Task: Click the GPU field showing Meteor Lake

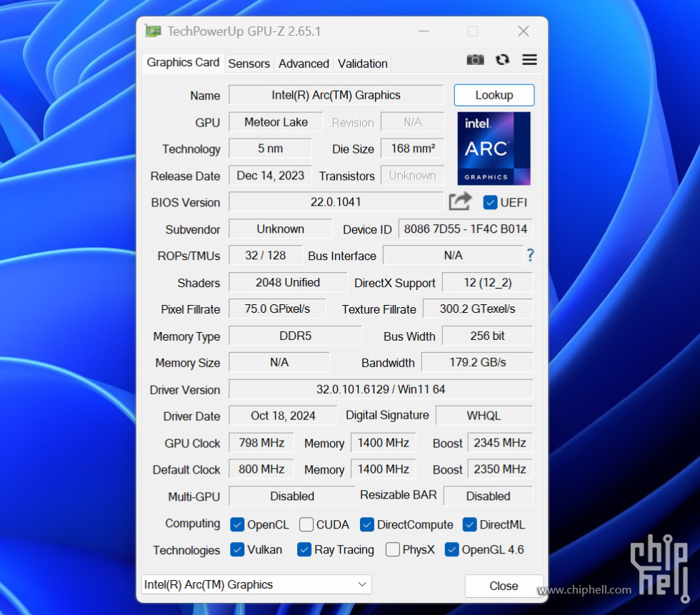Action: point(276,122)
